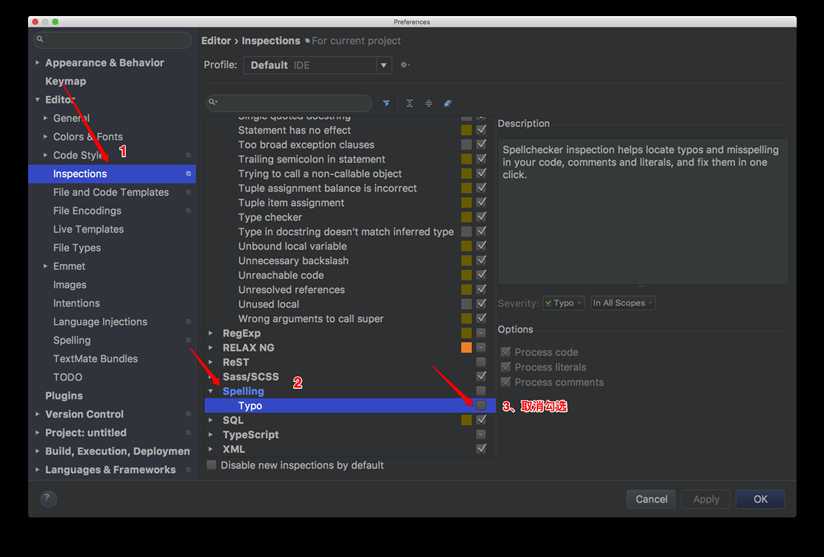The image size is (824, 557).
Task: Click severity swatch for SQL group
Action: (466, 420)
